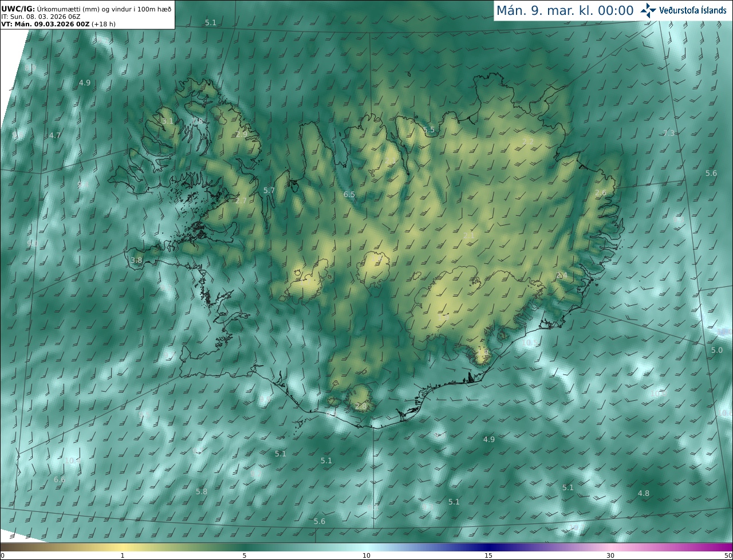This screenshot has width=733, height=560.
Task: Click the 5.0 value label on the map
Action: [717, 350]
